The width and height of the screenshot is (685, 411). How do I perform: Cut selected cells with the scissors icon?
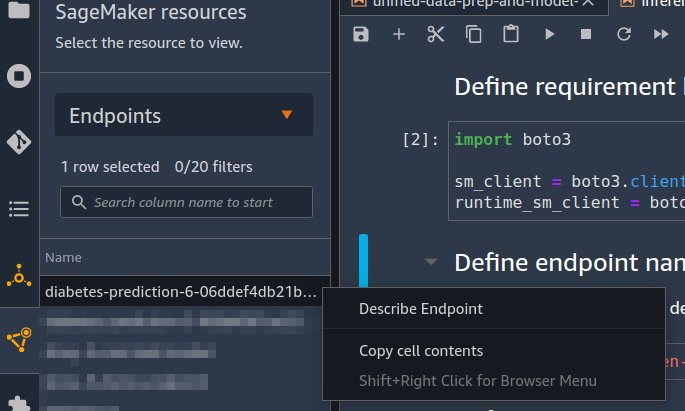click(436, 34)
